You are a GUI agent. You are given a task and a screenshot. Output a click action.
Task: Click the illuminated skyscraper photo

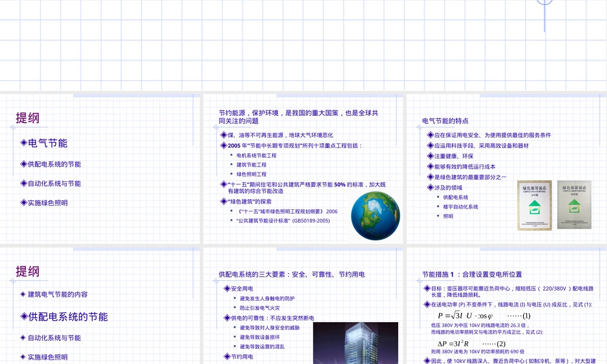[x=355, y=343]
